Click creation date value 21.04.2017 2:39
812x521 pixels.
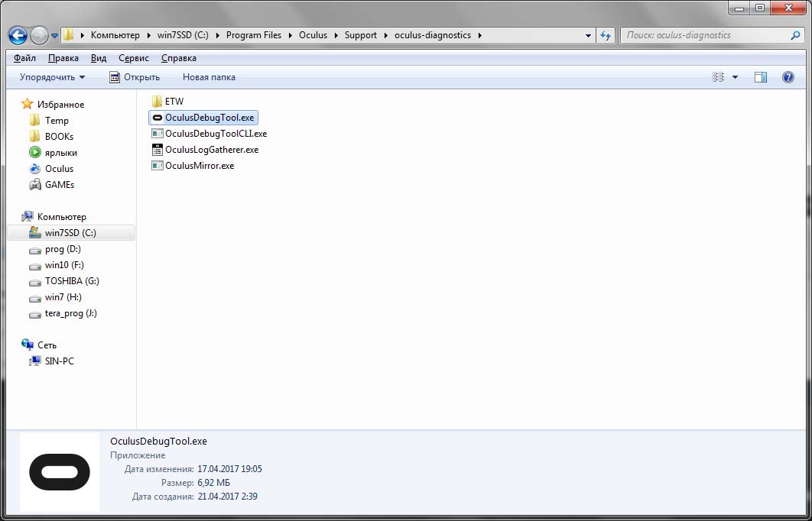pyautogui.click(x=227, y=497)
